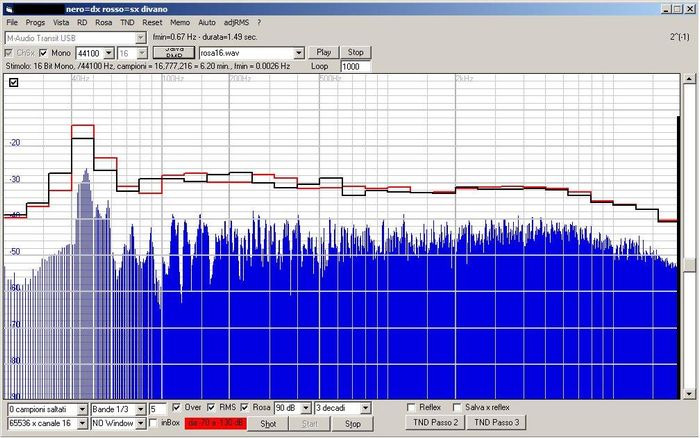Viewport: 700px width, 438px height.
Task: Click the Loop count field showing 1000
Action: tap(355, 67)
